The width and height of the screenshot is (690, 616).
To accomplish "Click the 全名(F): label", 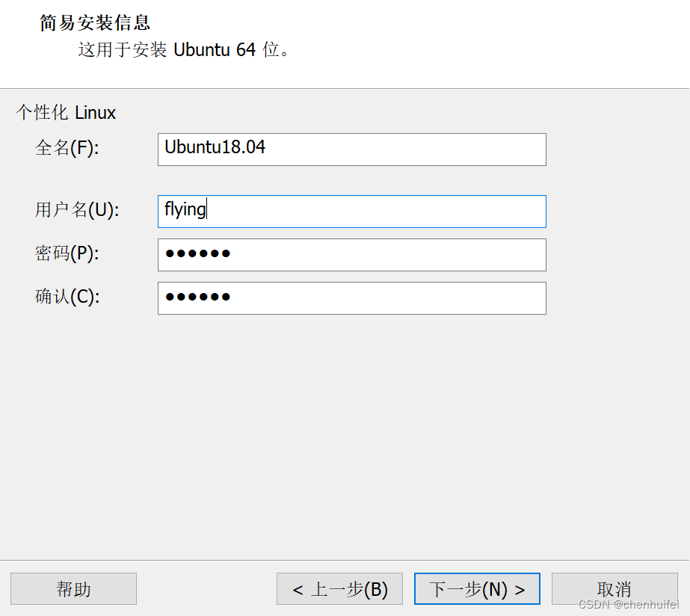I will point(67,148).
